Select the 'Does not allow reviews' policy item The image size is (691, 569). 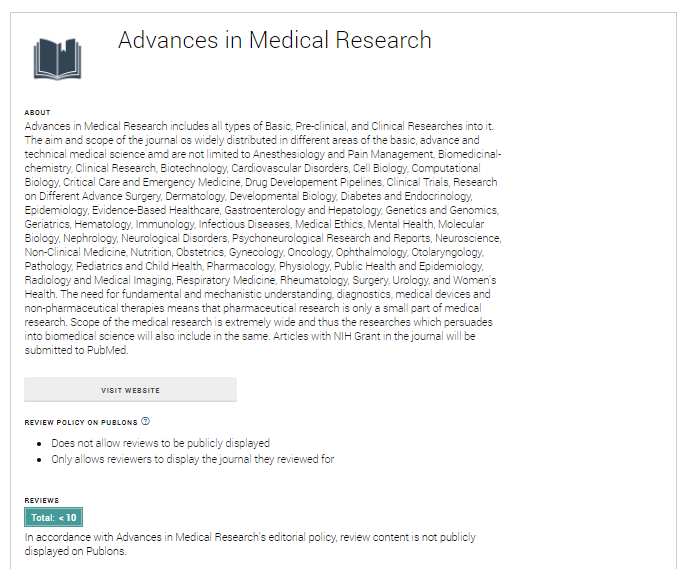point(160,443)
